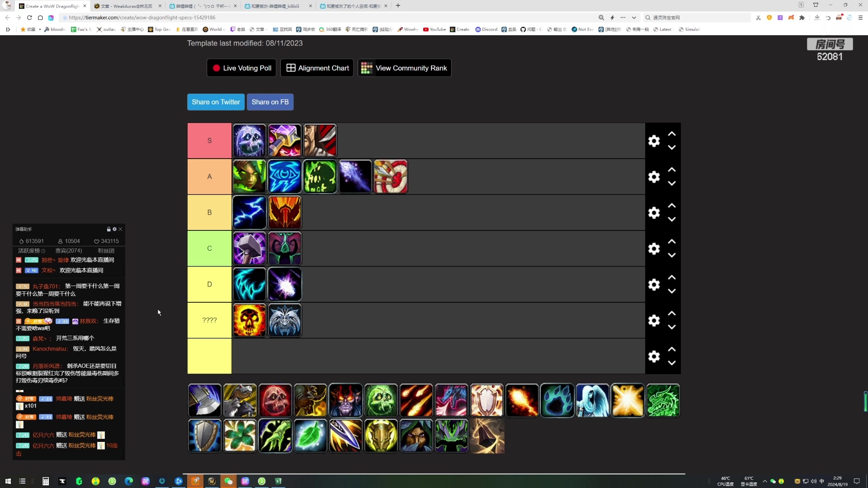Select the red-caped warrior icon in S tier
868x488 pixels.
pyautogui.click(x=320, y=141)
